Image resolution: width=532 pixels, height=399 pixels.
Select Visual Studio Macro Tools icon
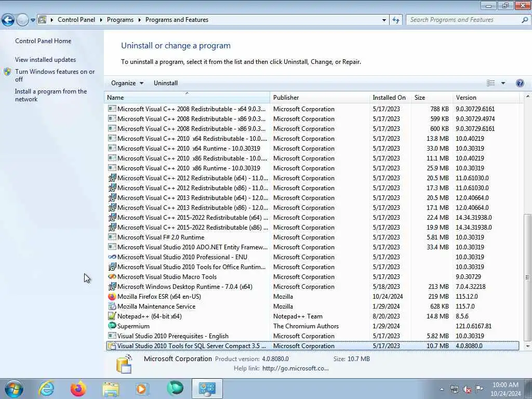tap(112, 277)
